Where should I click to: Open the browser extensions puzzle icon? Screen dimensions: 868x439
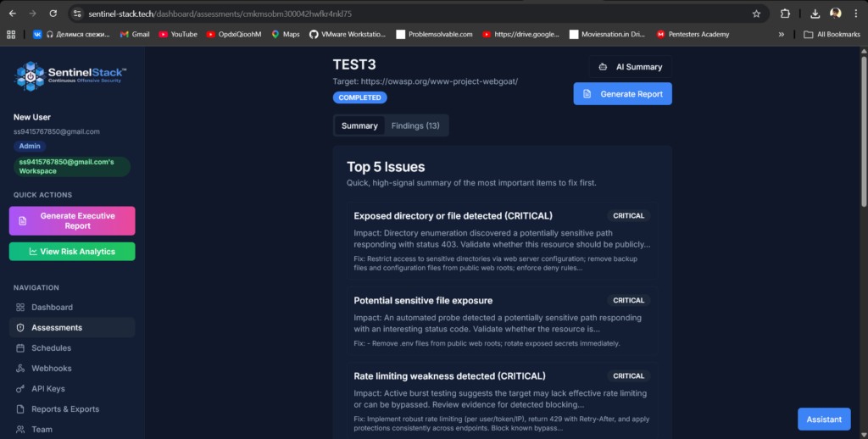point(785,14)
